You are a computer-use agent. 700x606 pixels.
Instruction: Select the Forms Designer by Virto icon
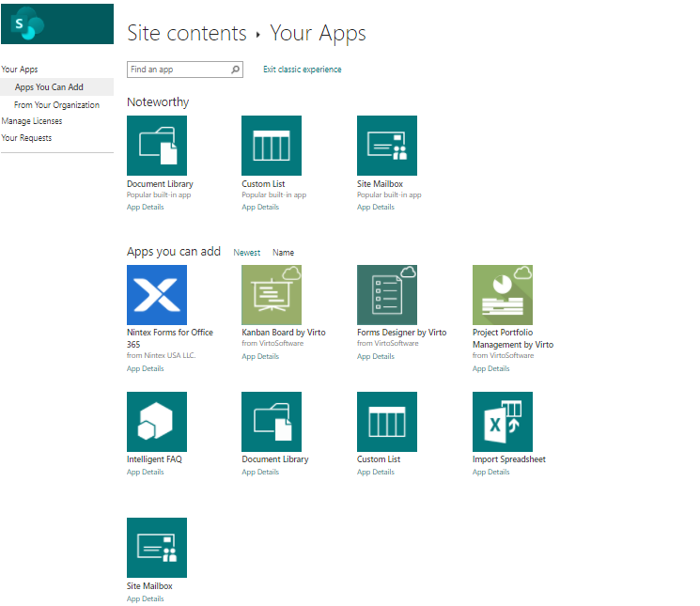click(387, 295)
